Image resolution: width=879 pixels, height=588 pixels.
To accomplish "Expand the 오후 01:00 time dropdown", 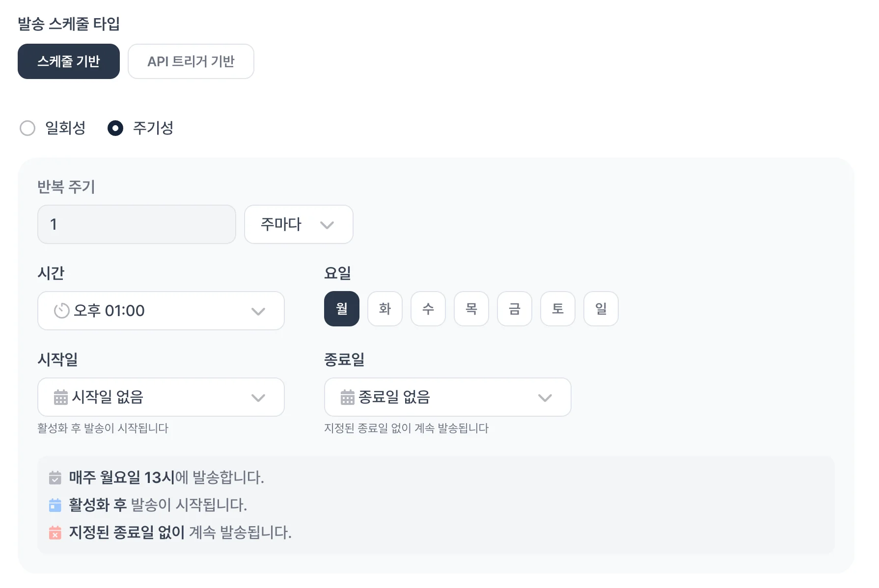I will click(161, 311).
